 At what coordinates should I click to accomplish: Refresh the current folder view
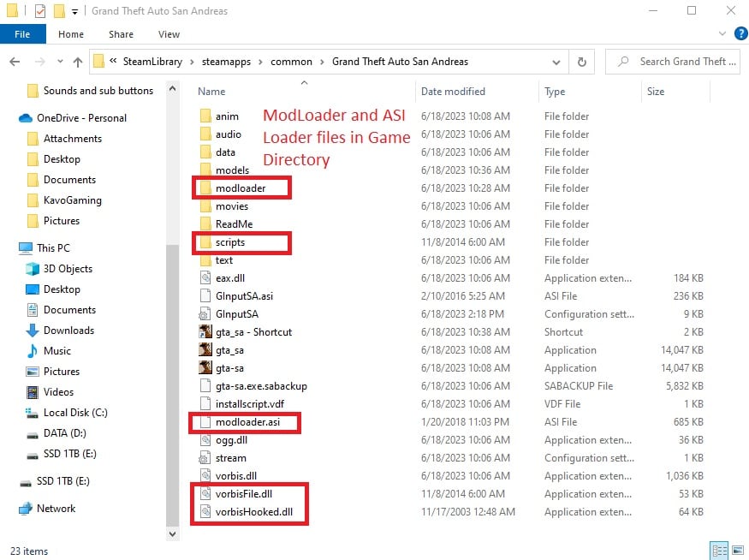pos(581,62)
